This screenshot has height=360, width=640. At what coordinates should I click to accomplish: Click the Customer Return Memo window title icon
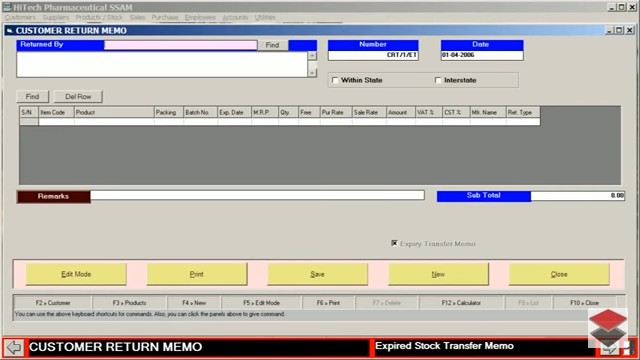pyautogui.click(x=9, y=31)
